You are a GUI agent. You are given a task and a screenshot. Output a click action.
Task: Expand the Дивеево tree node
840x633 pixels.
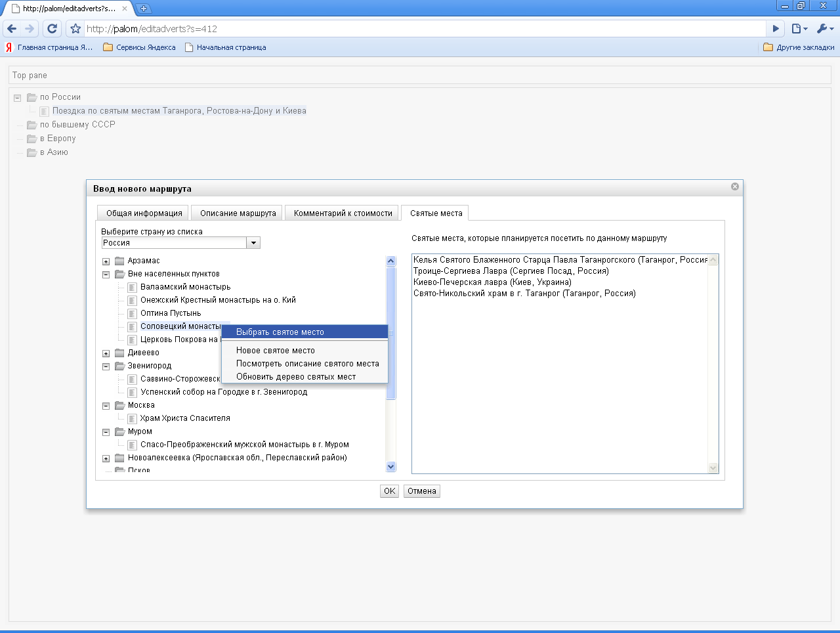(106, 353)
